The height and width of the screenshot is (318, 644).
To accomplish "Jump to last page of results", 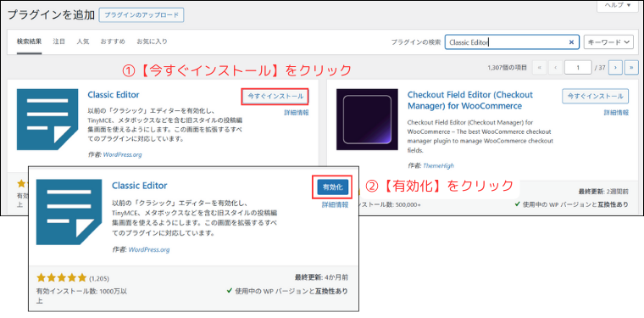I will click(x=631, y=68).
